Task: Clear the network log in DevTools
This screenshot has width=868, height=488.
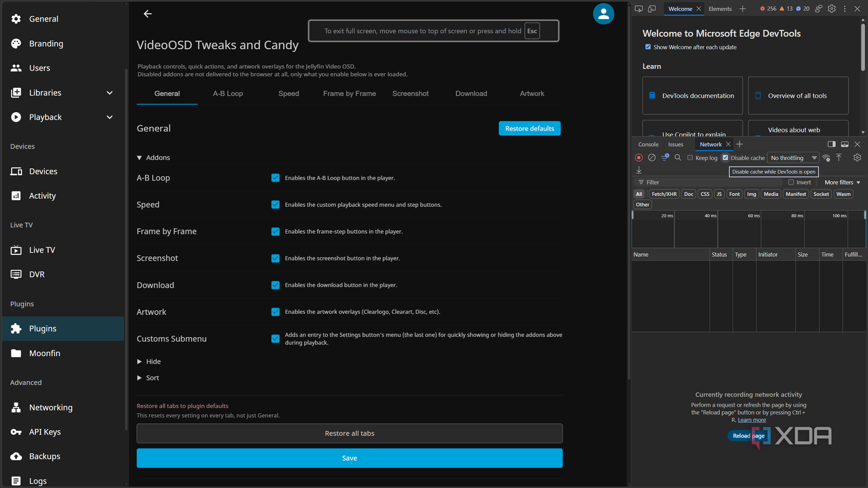Action: (652, 158)
